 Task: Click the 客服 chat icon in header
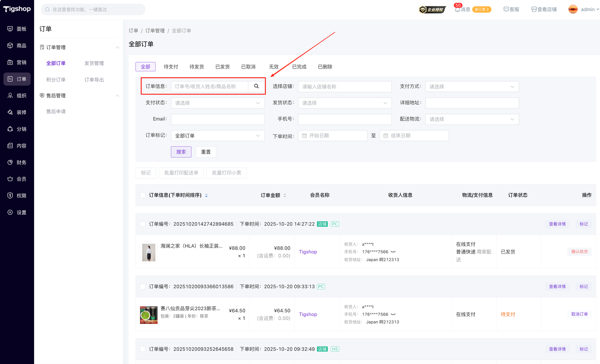tap(506, 9)
